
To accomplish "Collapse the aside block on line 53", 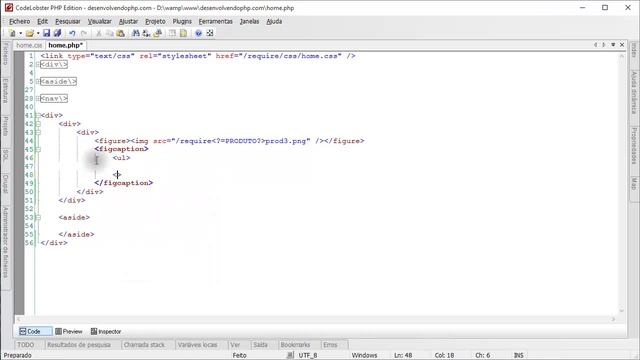I will click(x=38, y=218).
